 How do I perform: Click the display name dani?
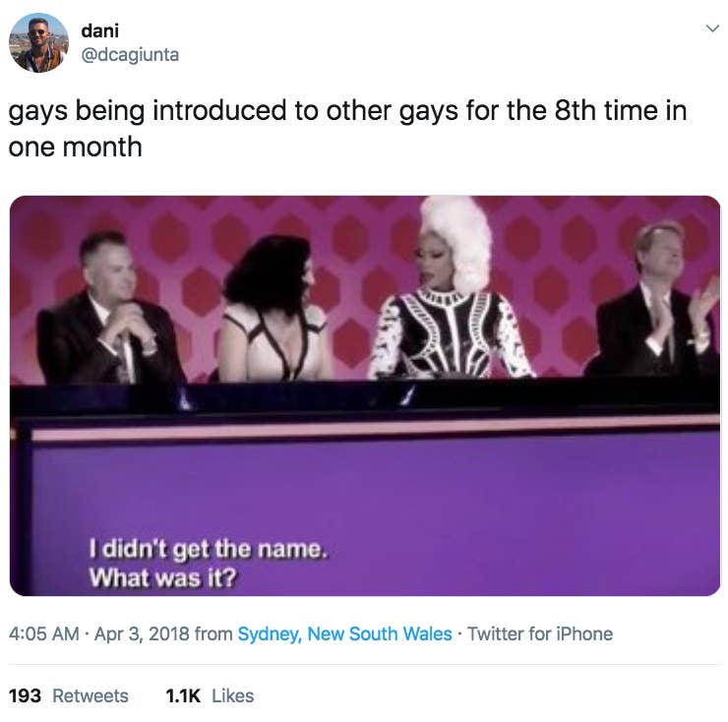point(99,31)
